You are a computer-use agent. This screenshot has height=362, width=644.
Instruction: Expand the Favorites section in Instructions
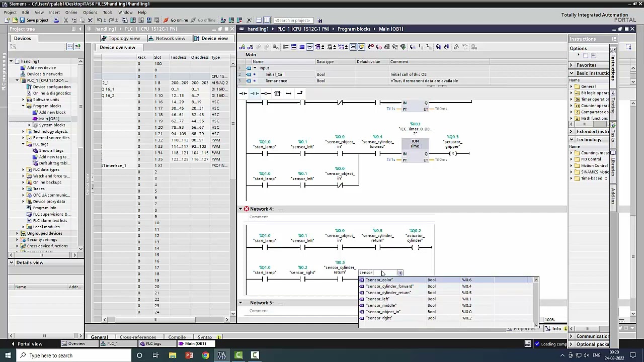point(571,65)
